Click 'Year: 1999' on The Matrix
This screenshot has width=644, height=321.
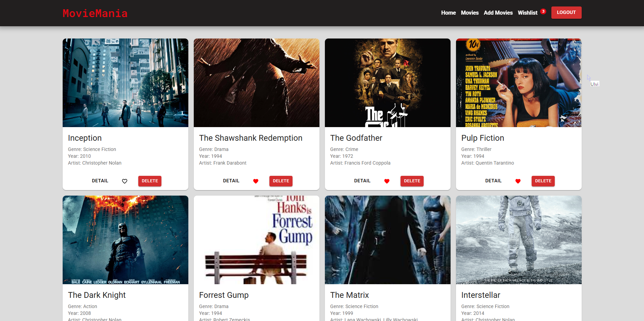(342, 313)
